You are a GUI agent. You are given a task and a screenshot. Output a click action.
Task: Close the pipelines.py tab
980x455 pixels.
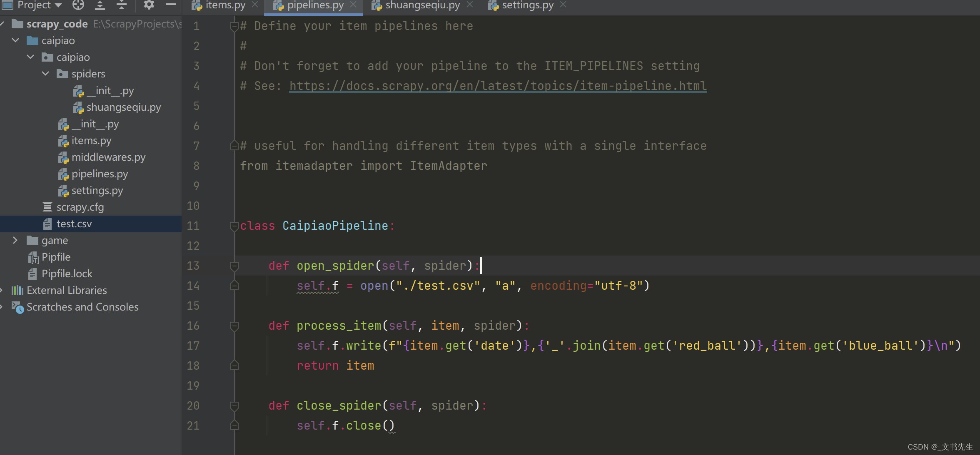353,5
